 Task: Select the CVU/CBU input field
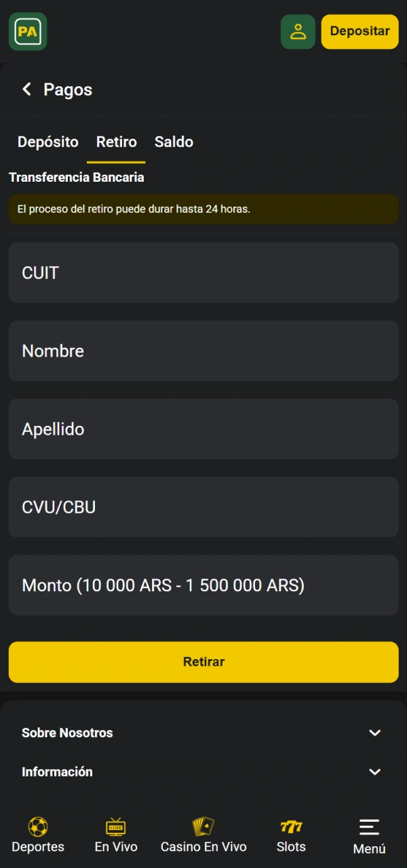203,507
